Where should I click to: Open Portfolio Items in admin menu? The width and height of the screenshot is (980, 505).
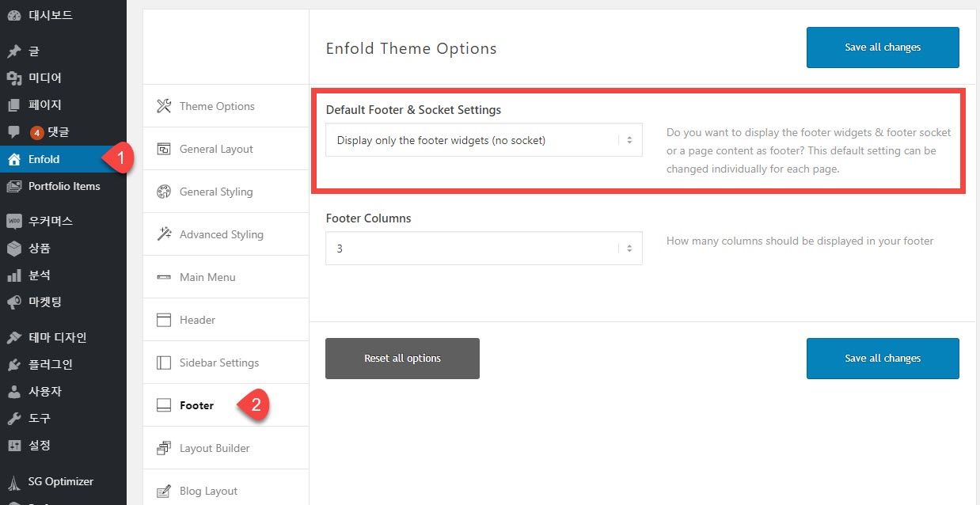[x=63, y=186]
